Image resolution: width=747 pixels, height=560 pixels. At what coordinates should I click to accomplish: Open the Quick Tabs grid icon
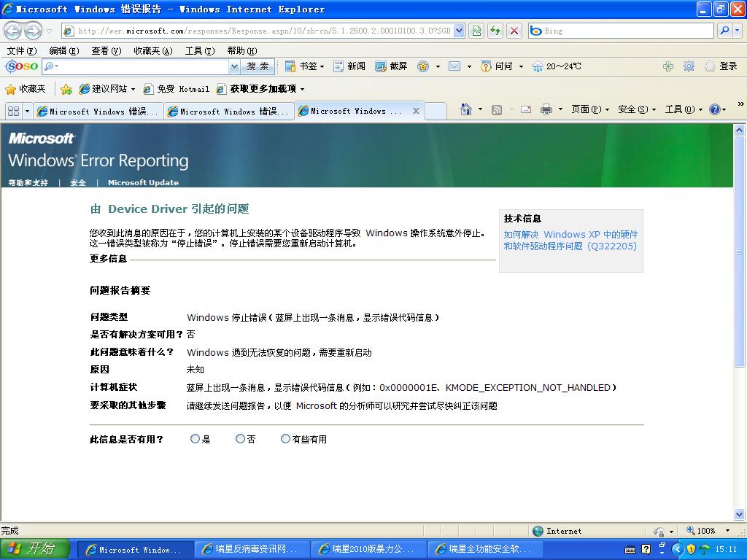pyautogui.click(x=13, y=111)
